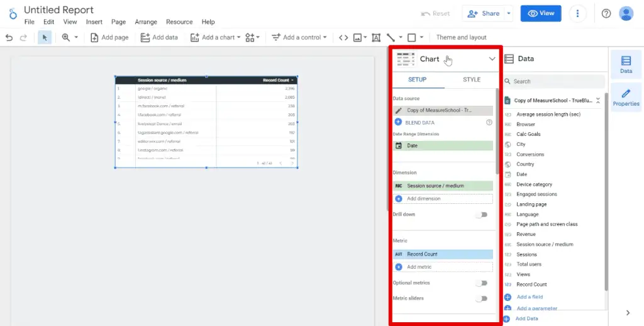Click the embed URL code icon
Viewport: 644px width, 326px height.
(343, 38)
